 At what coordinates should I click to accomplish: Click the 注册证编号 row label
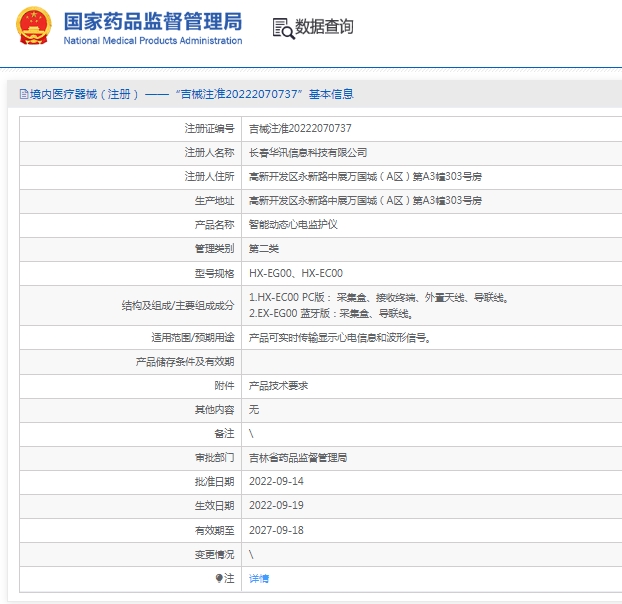click(x=209, y=128)
